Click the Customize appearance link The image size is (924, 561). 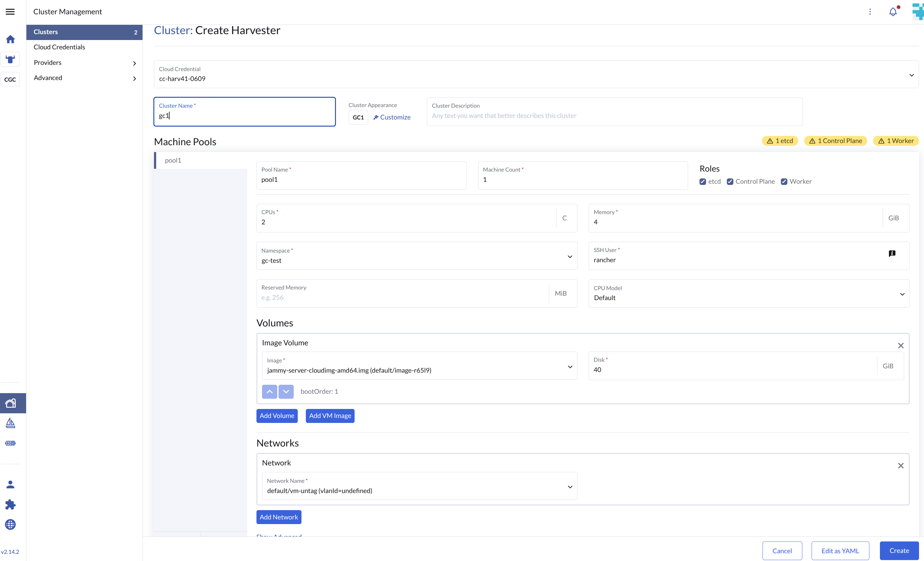392,117
